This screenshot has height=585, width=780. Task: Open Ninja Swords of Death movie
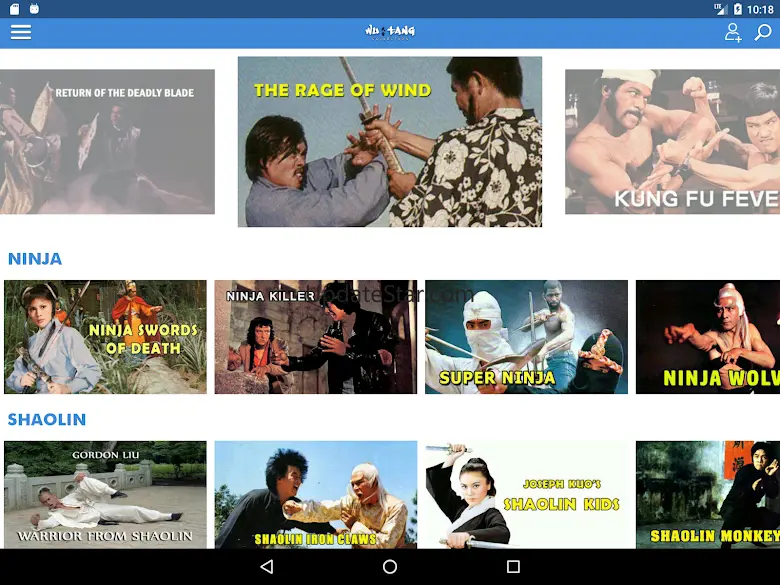[105, 337]
